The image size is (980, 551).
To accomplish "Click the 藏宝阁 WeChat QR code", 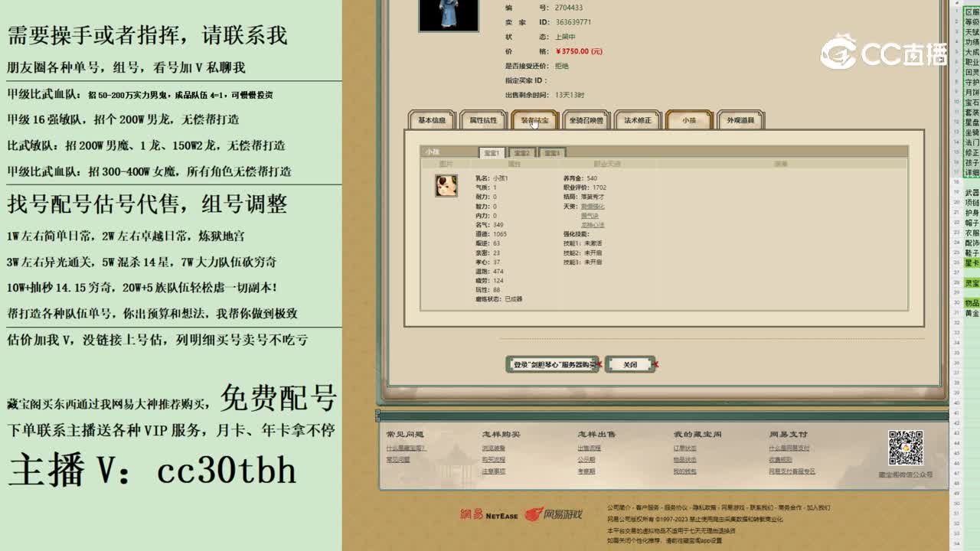I will 906,448.
